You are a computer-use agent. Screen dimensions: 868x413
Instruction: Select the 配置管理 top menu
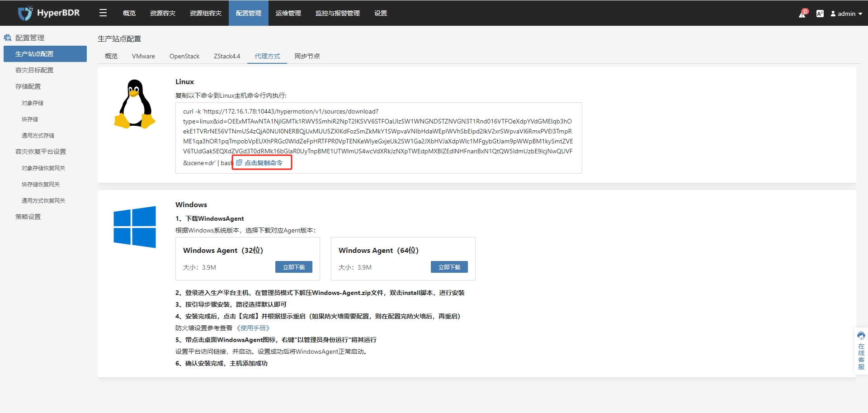click(249, 13)
